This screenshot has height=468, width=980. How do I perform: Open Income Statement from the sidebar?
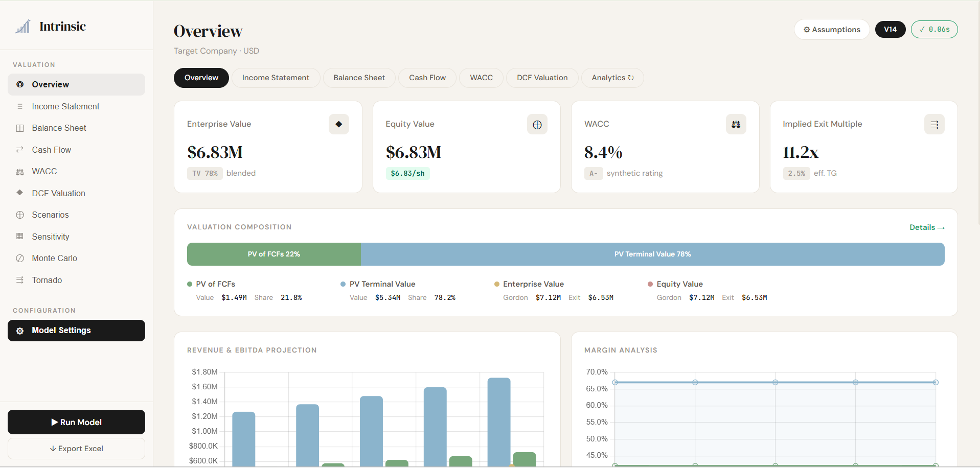[x=76, y=106]
